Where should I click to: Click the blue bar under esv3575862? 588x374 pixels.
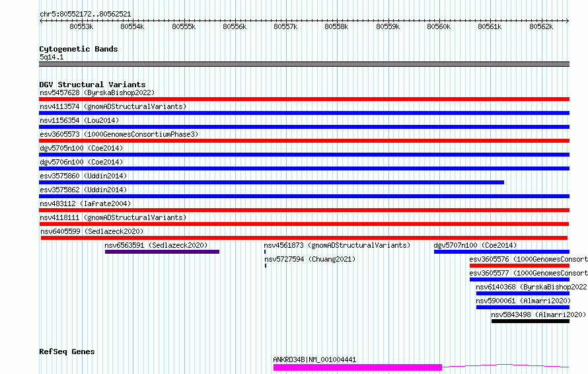pyautogui.click(x=304, y=196)
